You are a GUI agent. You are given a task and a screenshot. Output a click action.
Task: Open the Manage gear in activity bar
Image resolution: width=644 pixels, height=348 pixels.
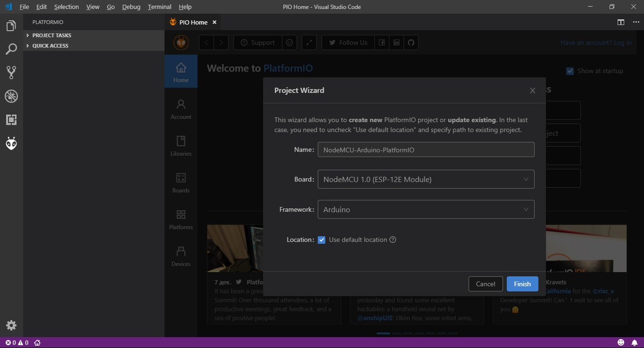11,325
